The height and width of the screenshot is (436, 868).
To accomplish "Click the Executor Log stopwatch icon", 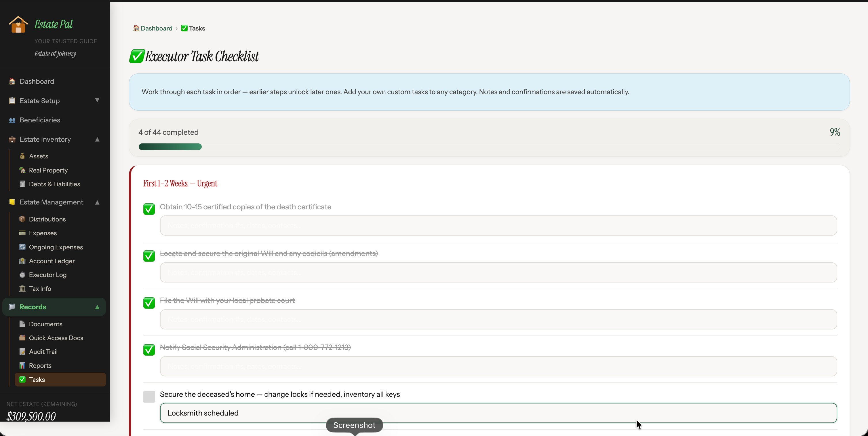I will click(22, 274).
